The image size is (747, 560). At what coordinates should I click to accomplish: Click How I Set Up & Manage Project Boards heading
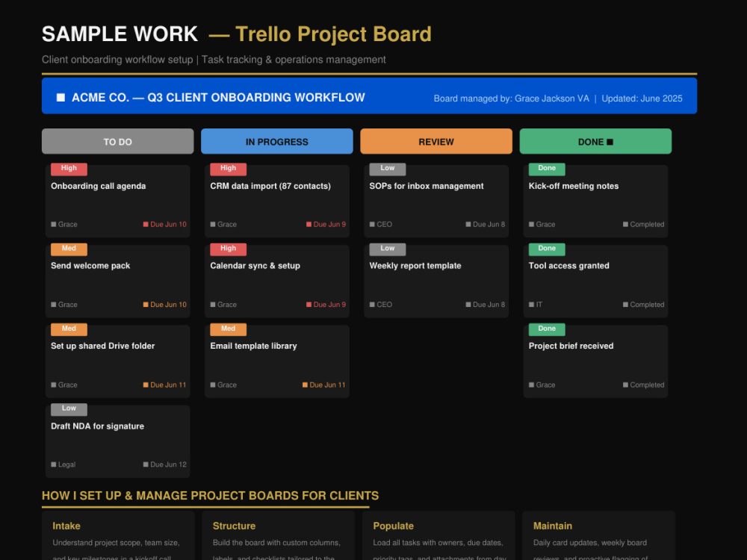point(210,496)
